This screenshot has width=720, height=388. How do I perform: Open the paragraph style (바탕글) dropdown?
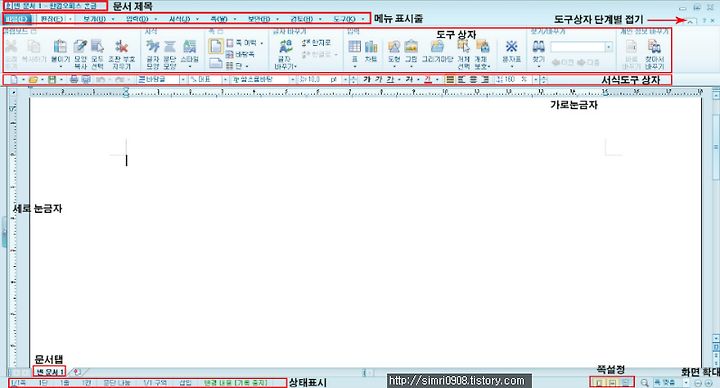[x=183, y=79]
